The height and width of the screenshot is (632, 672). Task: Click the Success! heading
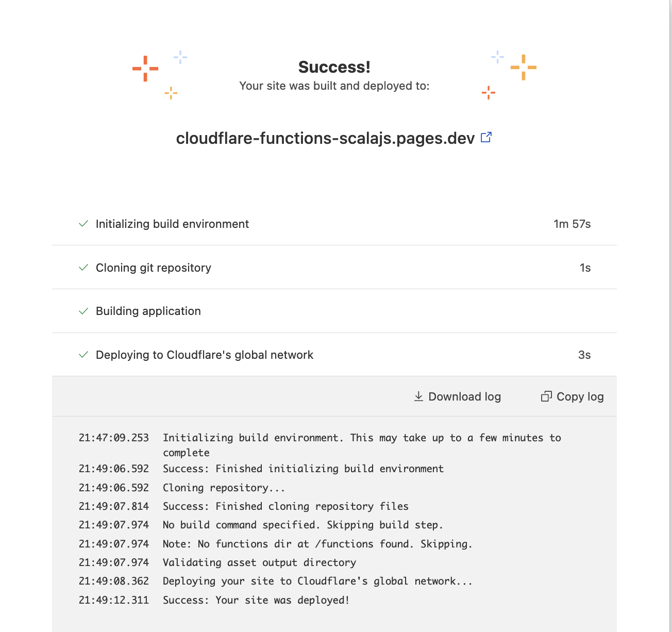[x=334, y=67]
